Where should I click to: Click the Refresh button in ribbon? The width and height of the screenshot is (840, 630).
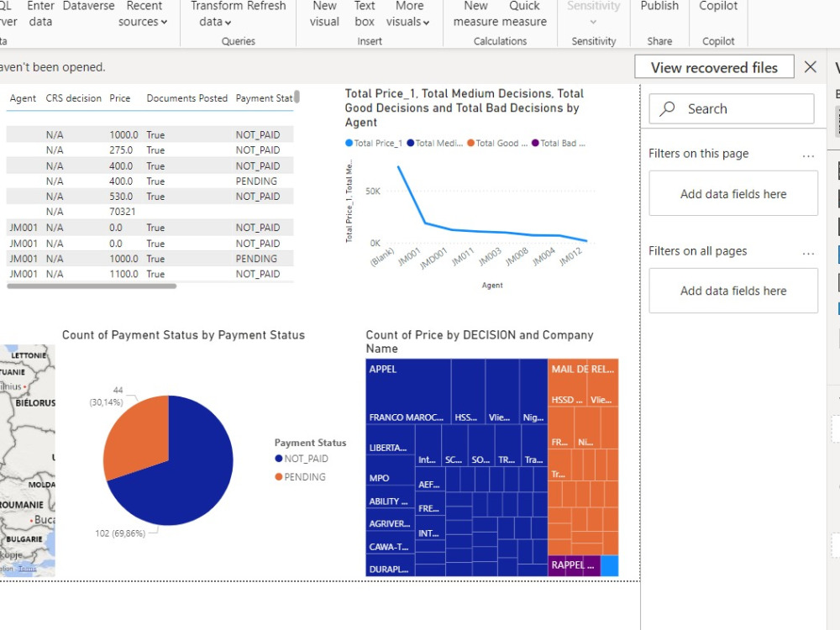[265, 7]
